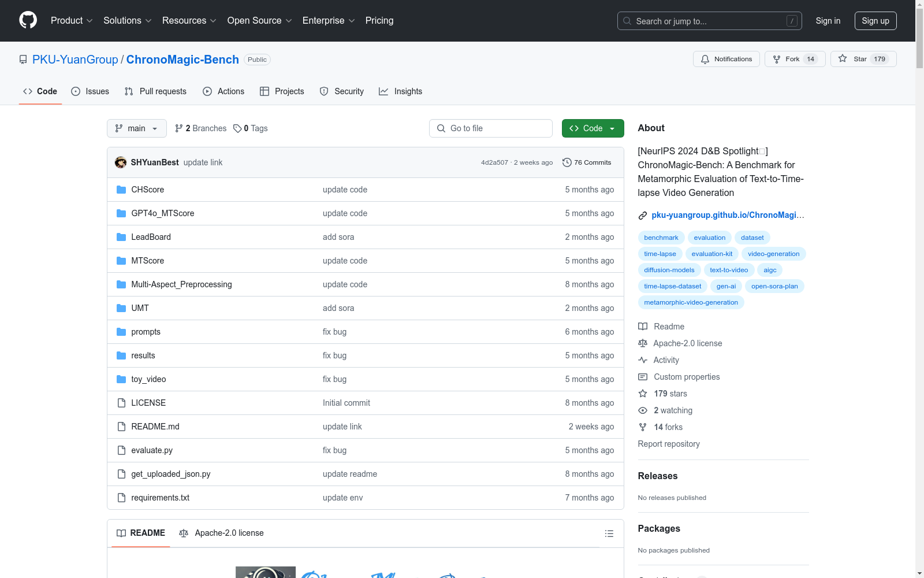Select the Apache-2.0 license tab
924x578 pixels.
click(221, 533)
